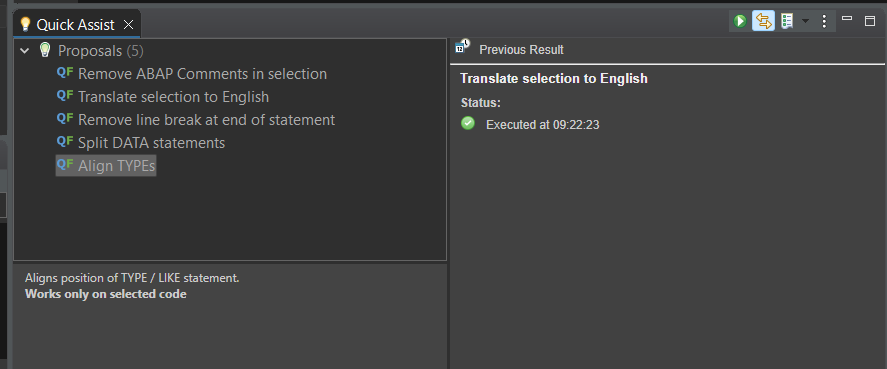The height and width of the screenshot is (369, 887).
Task: Toggle the link with editor arrows icon
Action: [763, 22]
